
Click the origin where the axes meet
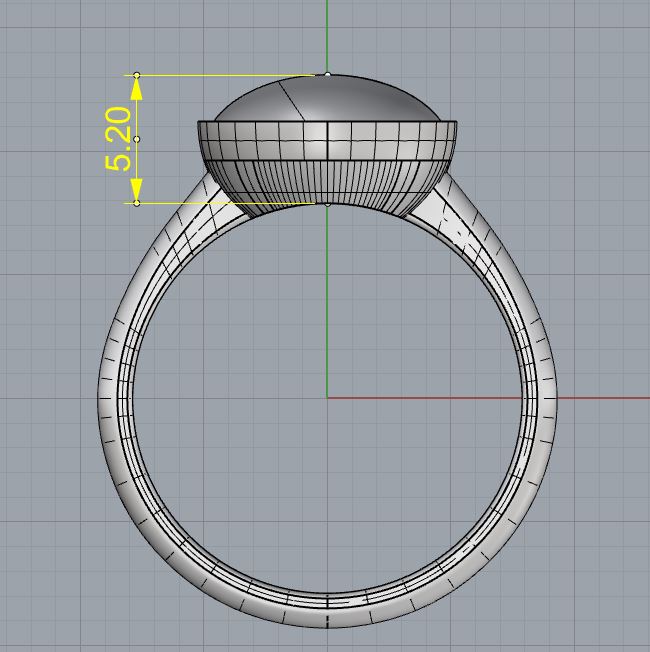(x=328, y=397)
